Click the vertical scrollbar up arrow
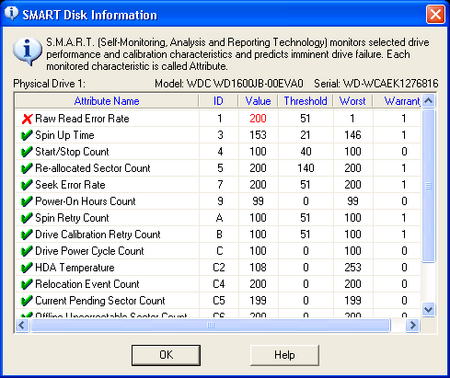Screen dimensions: 450x378 (428, 101)
